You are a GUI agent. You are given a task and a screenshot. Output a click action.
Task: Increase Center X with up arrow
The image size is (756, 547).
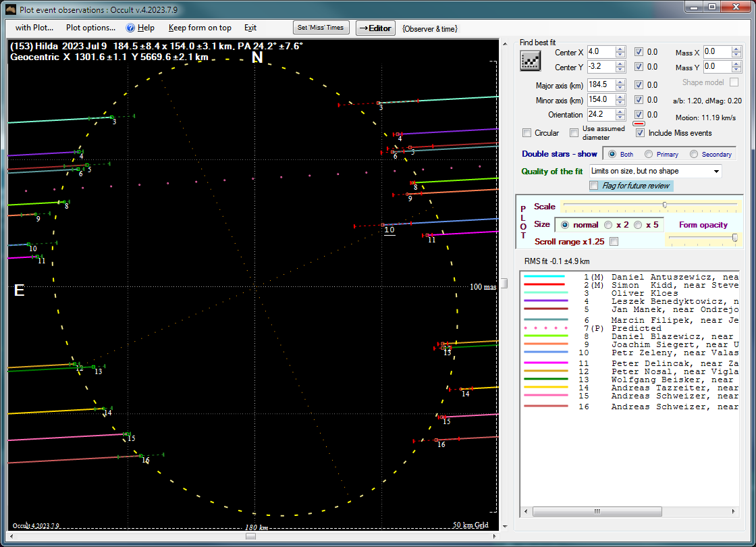coord(620,49)
